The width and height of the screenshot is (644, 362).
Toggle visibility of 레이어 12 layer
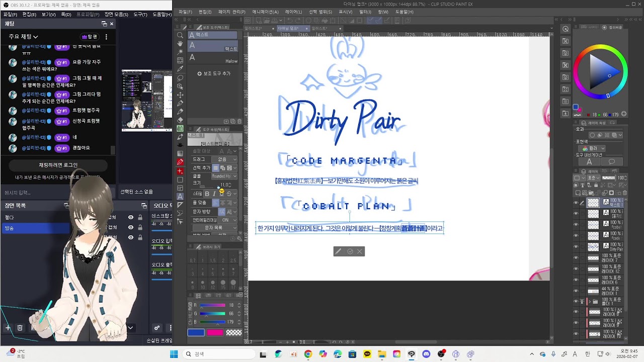[576, 268]
